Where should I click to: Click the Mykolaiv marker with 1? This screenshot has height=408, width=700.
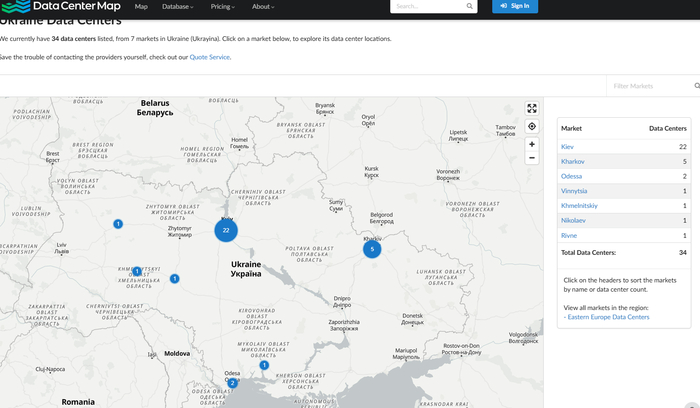coord(264,365)
